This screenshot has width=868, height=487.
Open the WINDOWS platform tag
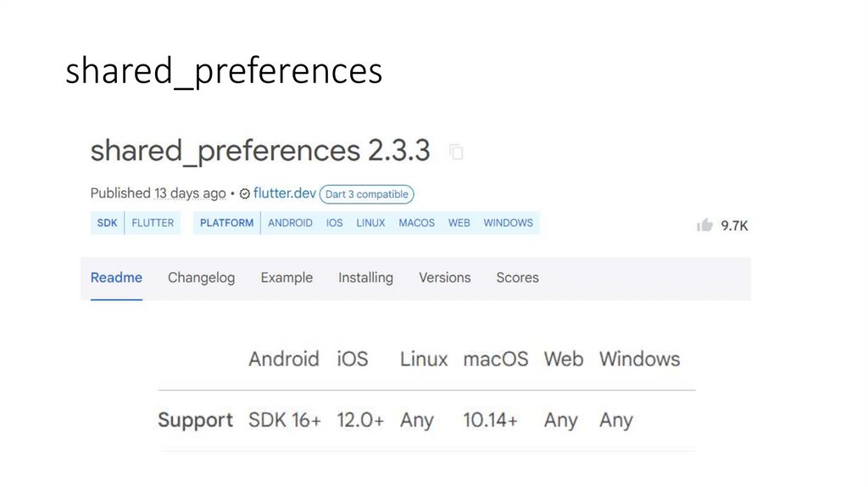[x=508, y=223]
